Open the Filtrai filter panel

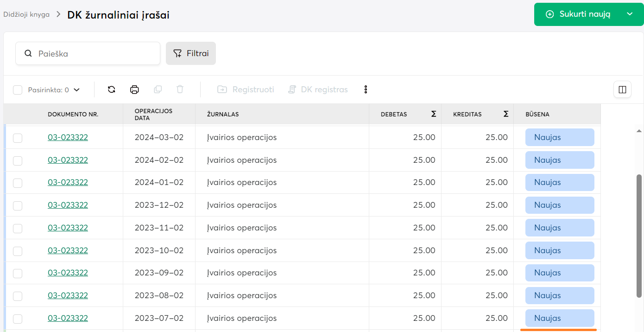191,53
